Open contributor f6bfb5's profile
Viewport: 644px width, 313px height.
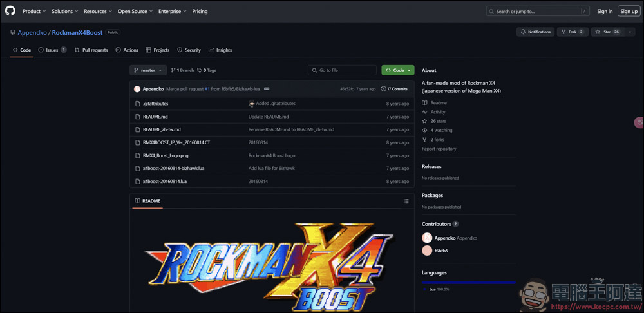pyautogui.click(x=435, y=251)
